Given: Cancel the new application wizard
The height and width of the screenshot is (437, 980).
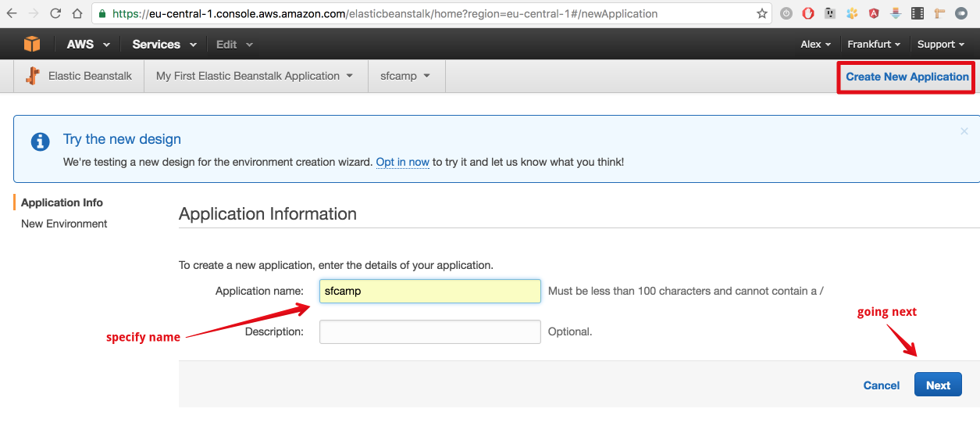Looking at the screenshot, I should 882,385.
